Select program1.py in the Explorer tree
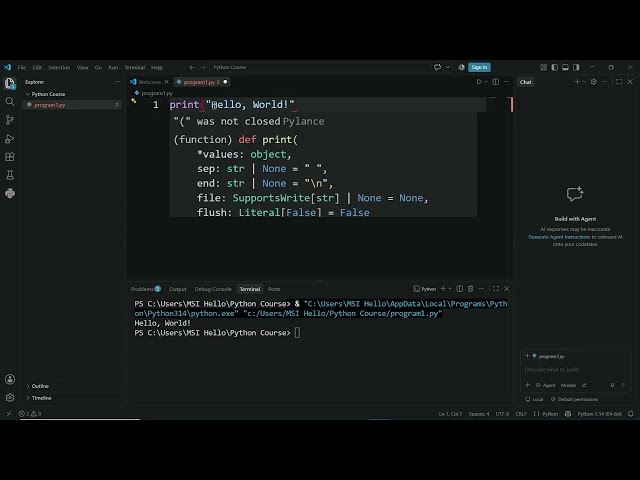This screenshot has height=480, width=640. (x=72, y=105)
